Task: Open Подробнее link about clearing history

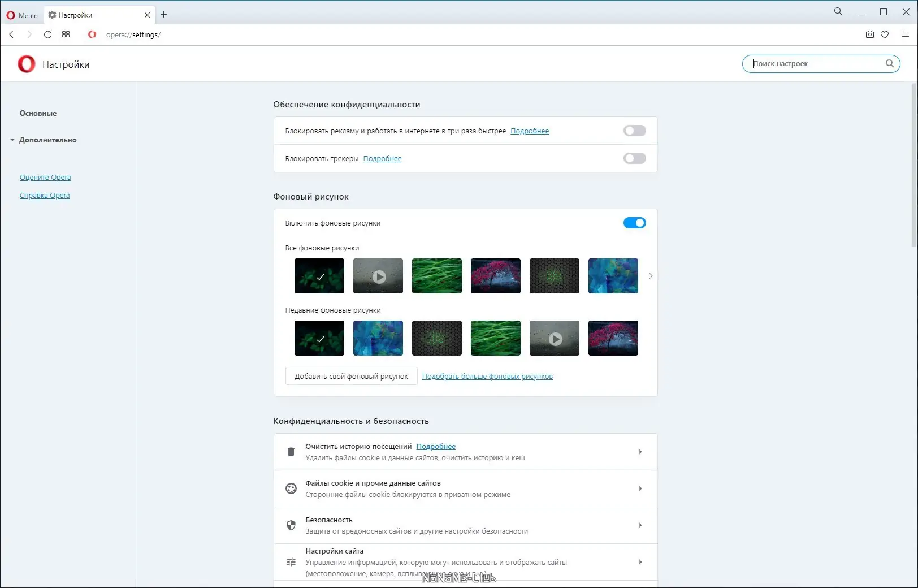Action: coord(436,447)
